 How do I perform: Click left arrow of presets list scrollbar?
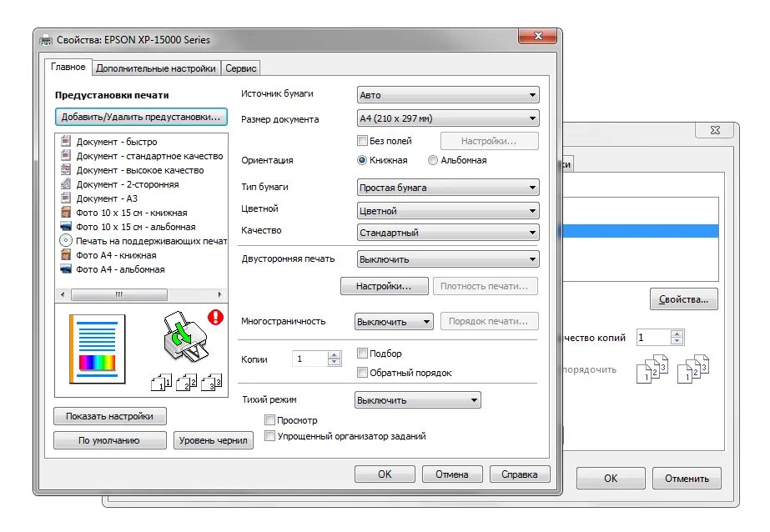(x=63, y=294)
